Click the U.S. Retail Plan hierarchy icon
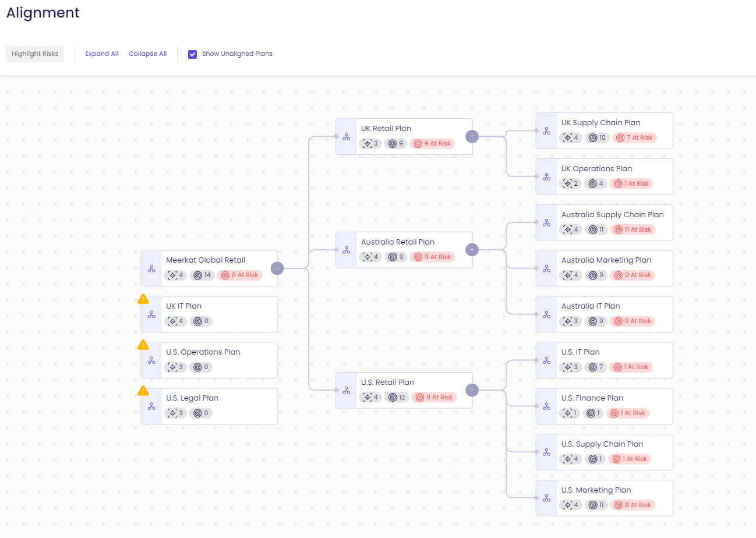The image size is (756, 538). [346, 391]
